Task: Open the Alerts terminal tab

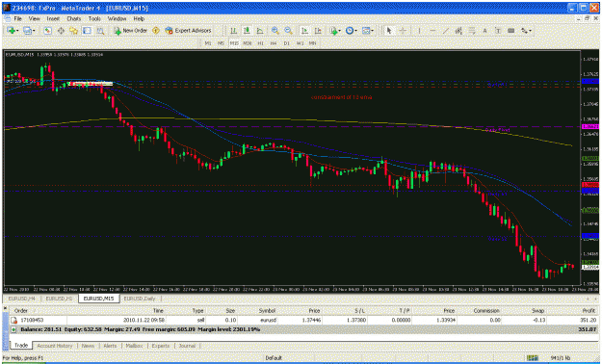Action: point(110,346)
